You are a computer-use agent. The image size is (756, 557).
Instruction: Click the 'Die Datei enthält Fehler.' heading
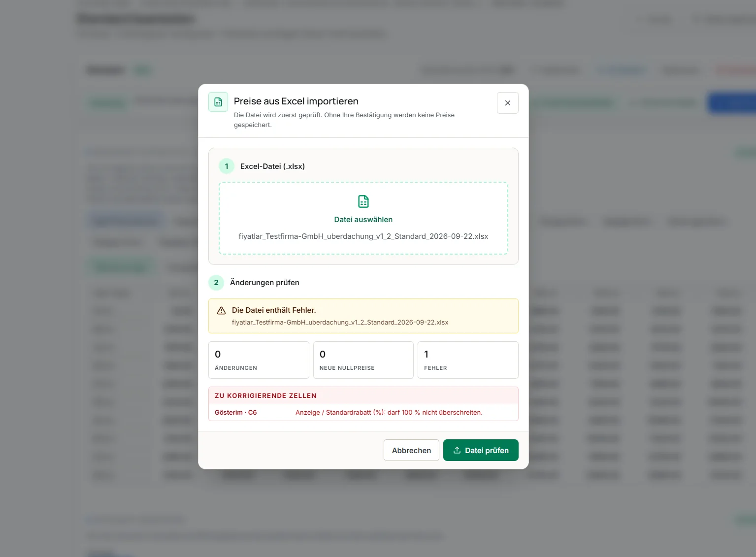coord(274,310)
